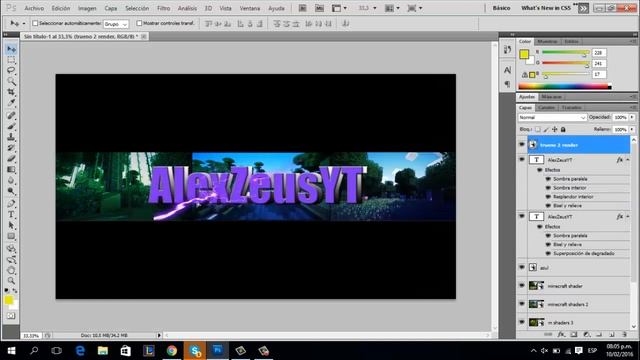
Task: Collapse effects of lower AlexZeusYT layer
Action: coord(627,217)
